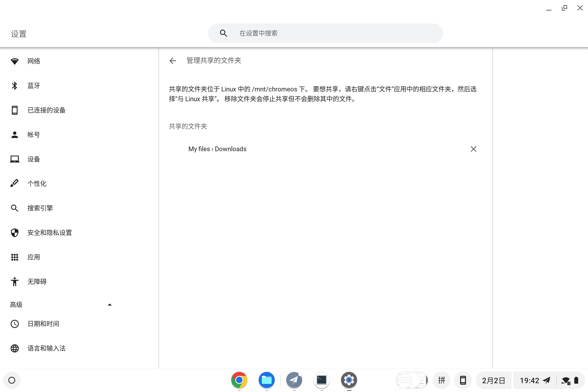
Task: Select 设备 in the sidebar
Action: (34, 159)
